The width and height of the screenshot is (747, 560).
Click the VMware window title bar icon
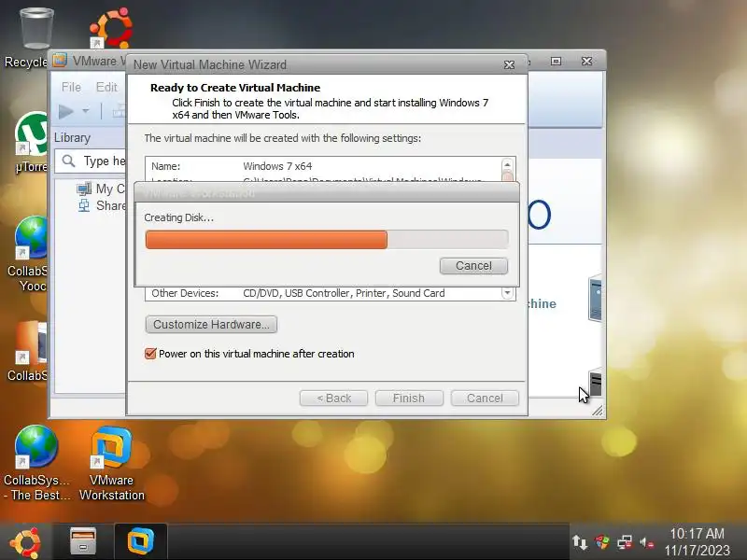pyautogui.click(x=60, y=61)
